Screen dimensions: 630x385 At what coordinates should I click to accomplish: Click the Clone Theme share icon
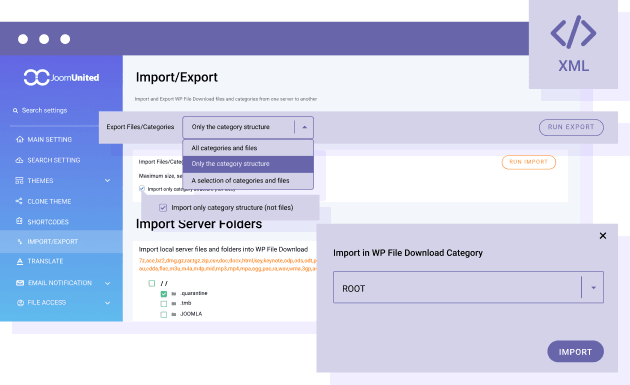[x=19, y=201]
